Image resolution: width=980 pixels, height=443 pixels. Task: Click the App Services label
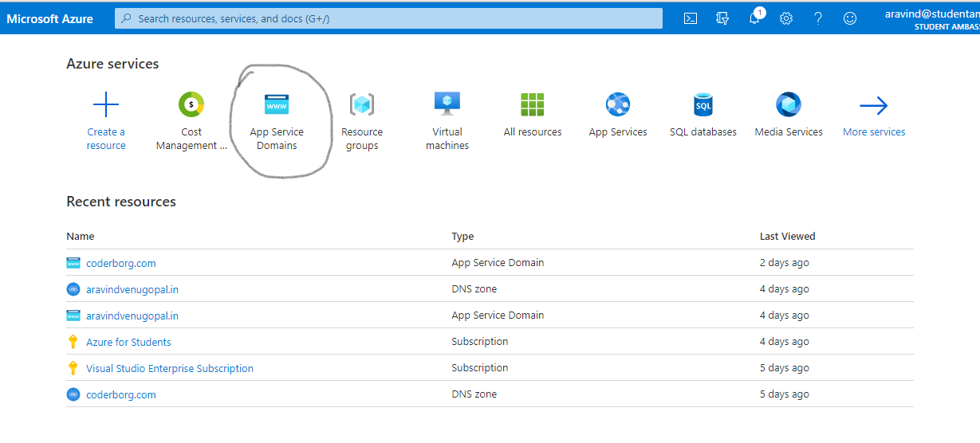[x=618, y=132]
